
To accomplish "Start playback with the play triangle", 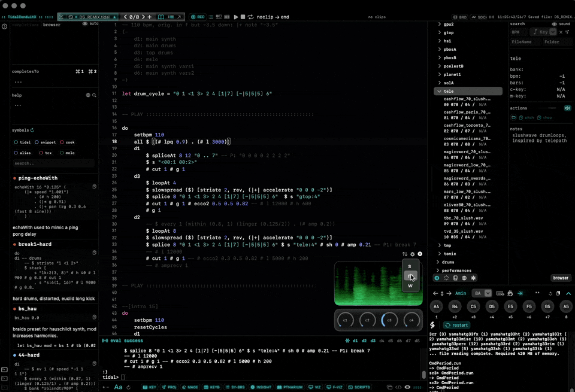I will pyautogui.click(x=236, y=17).
